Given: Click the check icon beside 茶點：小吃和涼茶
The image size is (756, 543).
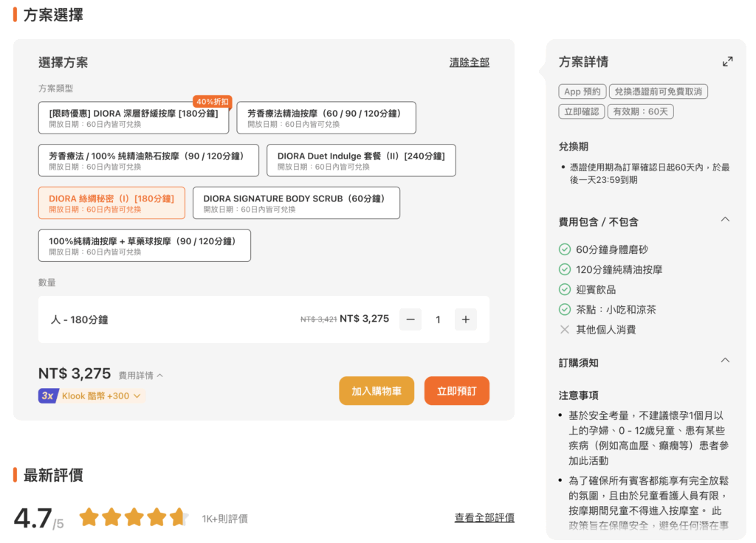Looking at the screenshot, I should (565, 309).
